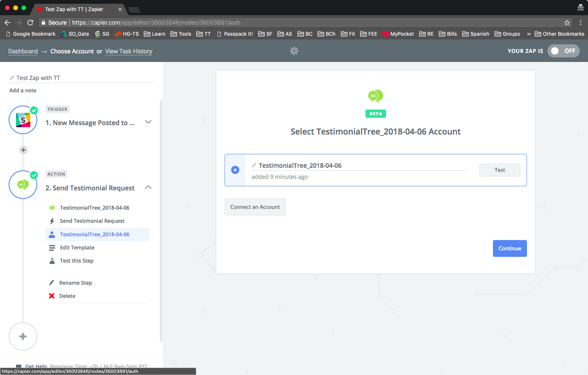Screen dimensions: 588x375
Task: Click the Zapier loading gear icon
Action: [294, 51]
